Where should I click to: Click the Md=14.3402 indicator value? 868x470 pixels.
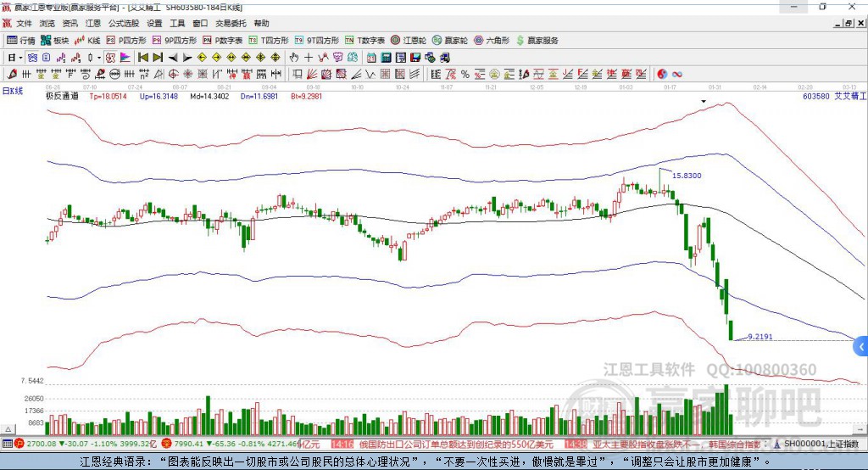[x=209, y=96]
